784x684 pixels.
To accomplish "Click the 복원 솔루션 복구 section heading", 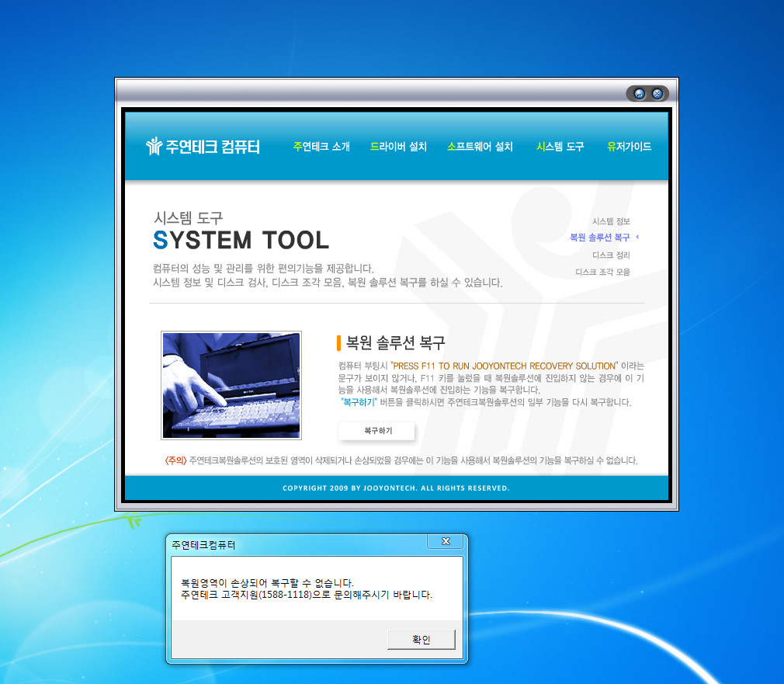I will (x=395, y=342).
